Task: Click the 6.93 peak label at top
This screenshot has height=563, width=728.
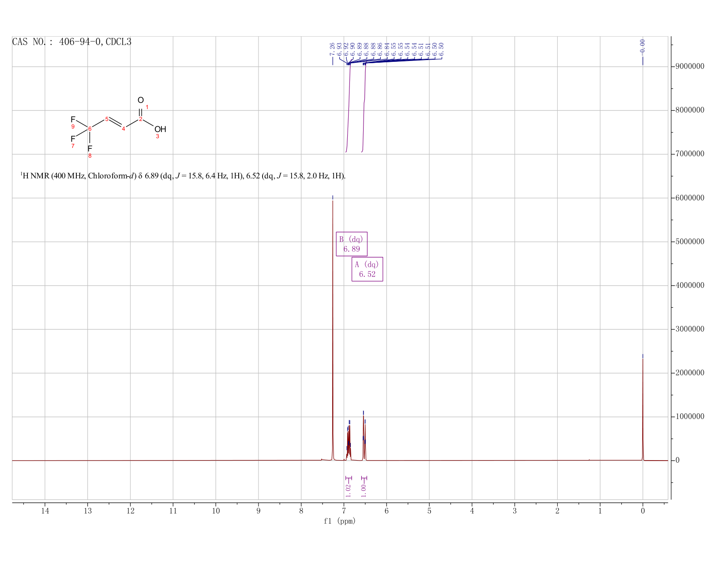Action: click(339, 49)
